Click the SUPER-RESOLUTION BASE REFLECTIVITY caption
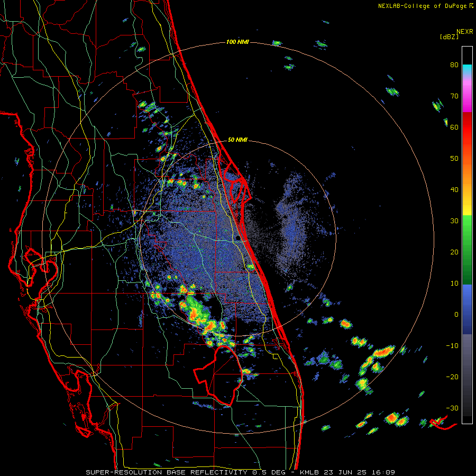The height and width of the screenshot is (476, 476). point(167,472)
